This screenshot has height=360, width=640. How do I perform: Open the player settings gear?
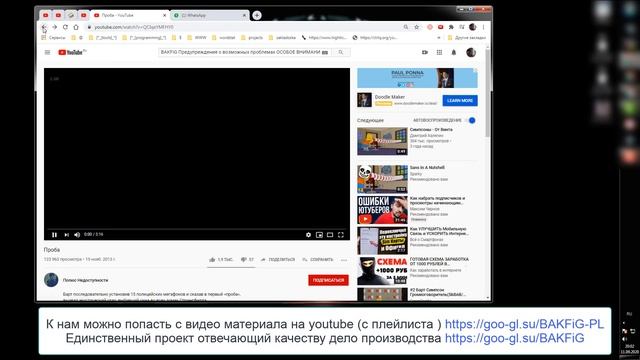click(x=308, y=235)
